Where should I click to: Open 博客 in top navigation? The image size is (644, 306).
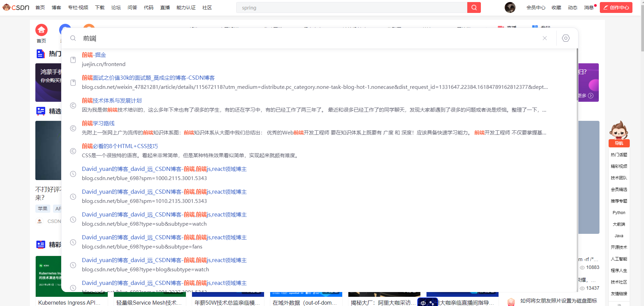pos(56,7)
